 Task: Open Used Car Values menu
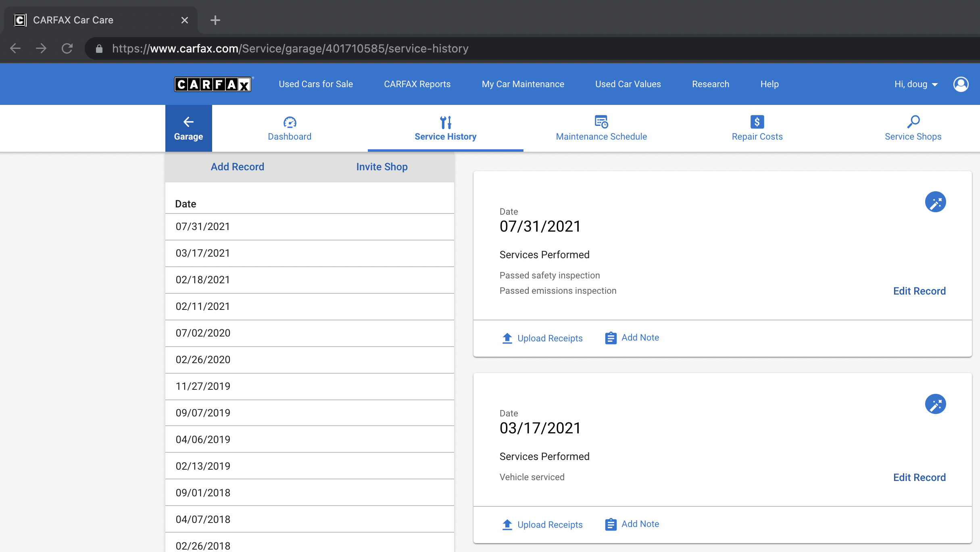coord(628,84)
